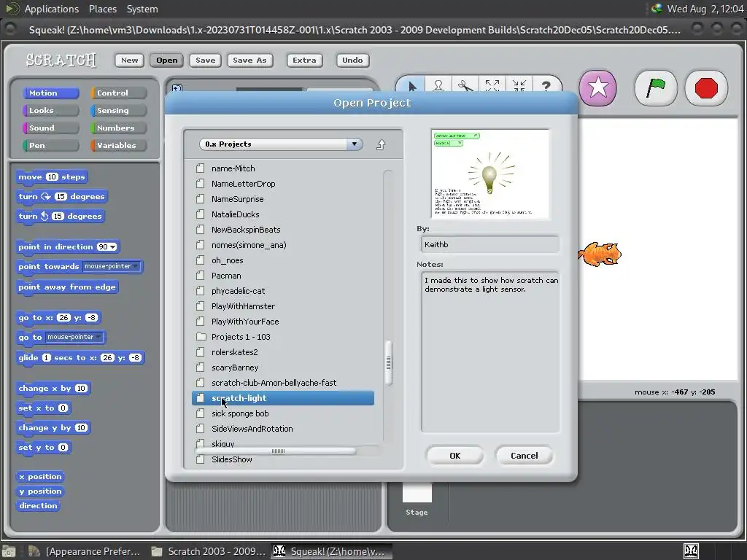Image resolution: width=747 pixels, height=560 pixels.
Task: Select the arrow pointer tool
Action: 412,86
